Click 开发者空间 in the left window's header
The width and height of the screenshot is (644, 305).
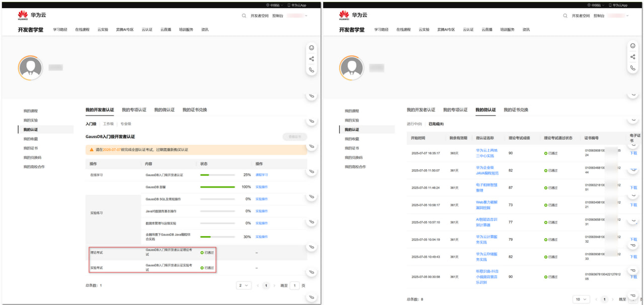[260, 16]
